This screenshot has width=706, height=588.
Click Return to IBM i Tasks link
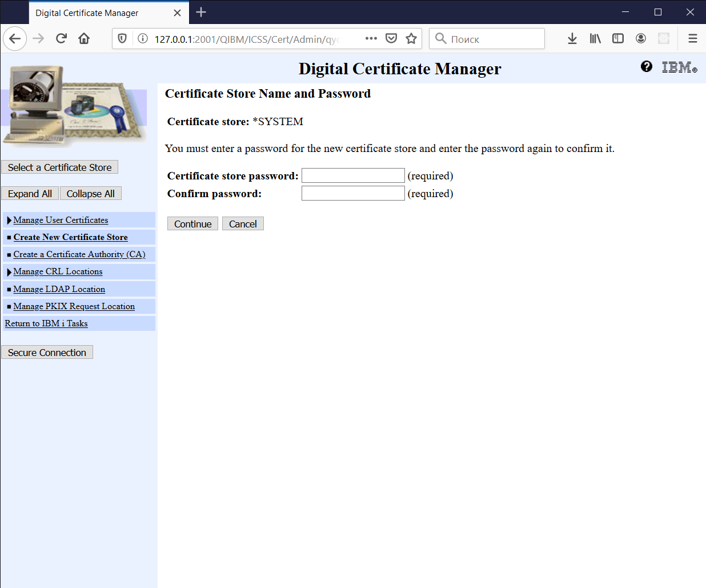(x=46, y=323)
